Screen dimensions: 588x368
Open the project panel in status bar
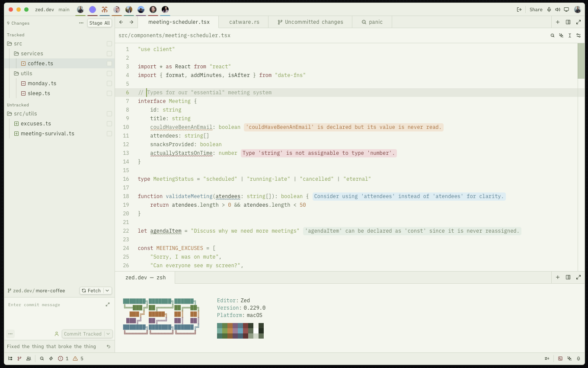tap(10, 358)
